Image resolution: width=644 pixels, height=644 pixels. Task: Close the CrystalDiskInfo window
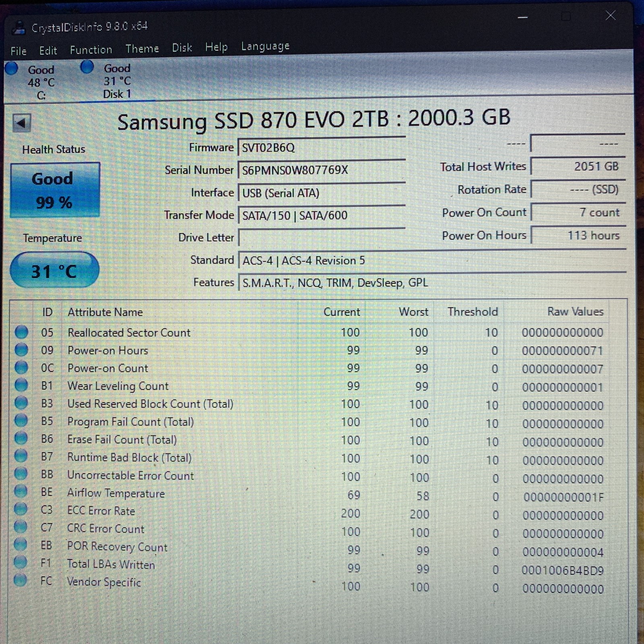tap(611, 16)
